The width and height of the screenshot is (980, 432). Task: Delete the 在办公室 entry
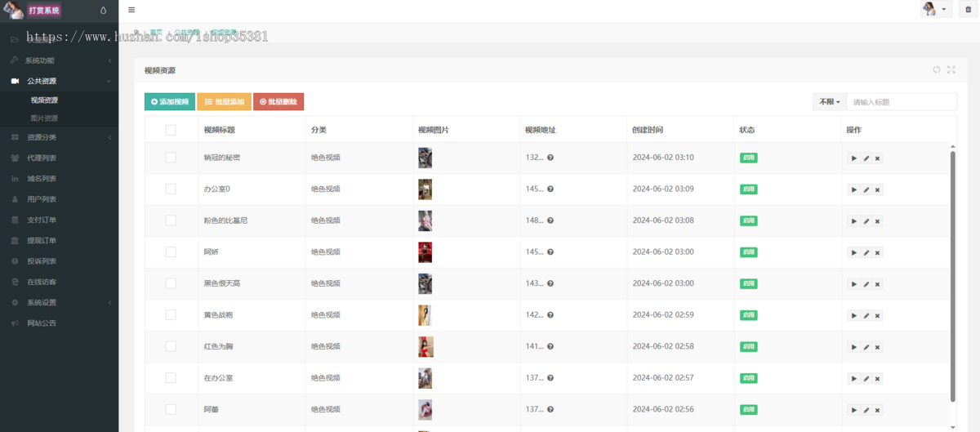[x=877, y=378]
